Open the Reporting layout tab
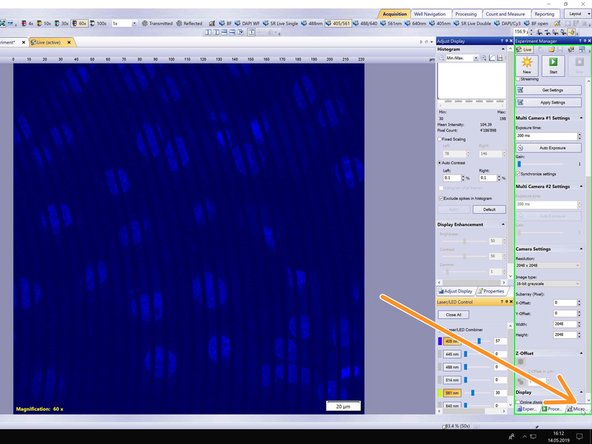Viewport: 592px width, 444px height. coord(544,14)
